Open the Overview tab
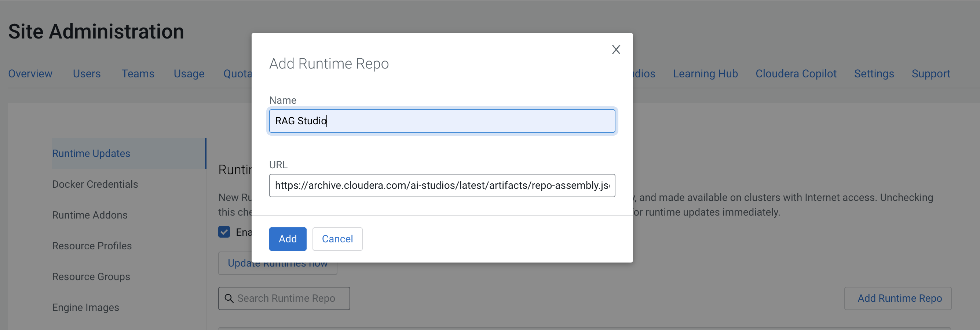This screenshot has width=980, height=330. [30, 74]
